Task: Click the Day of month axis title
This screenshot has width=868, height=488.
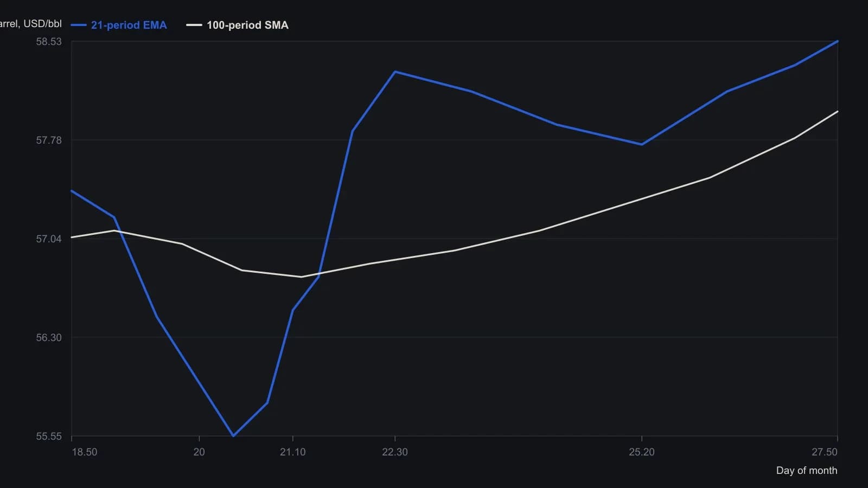Action: pos(807,471)
